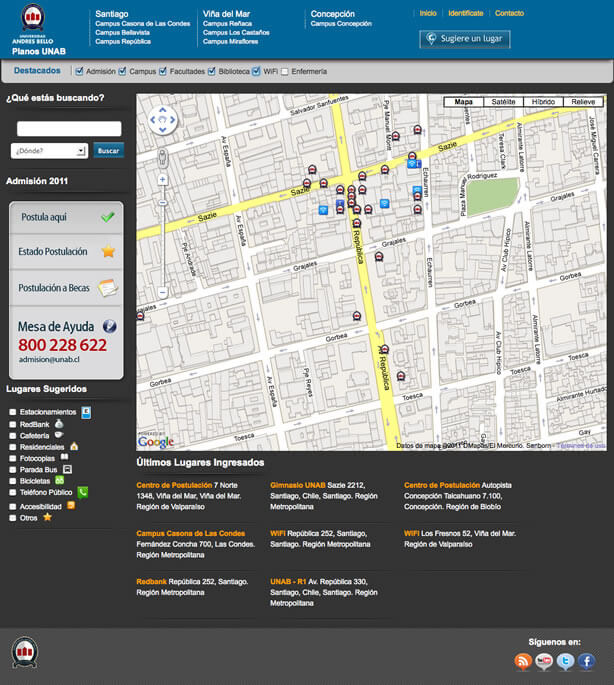The width and height of the screenshot is (614, 685).
Task: Switch map to Satélite view
Action: (503, 102)
